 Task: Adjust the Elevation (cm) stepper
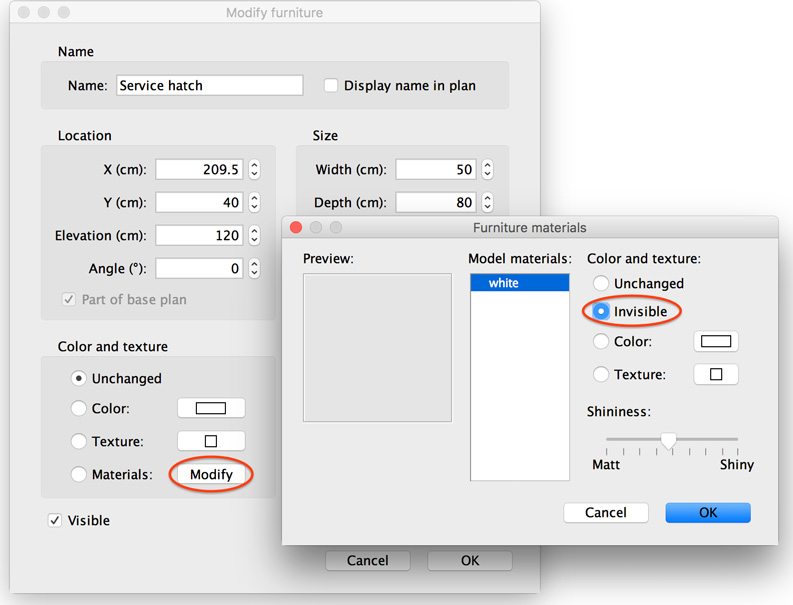point(254,236)
